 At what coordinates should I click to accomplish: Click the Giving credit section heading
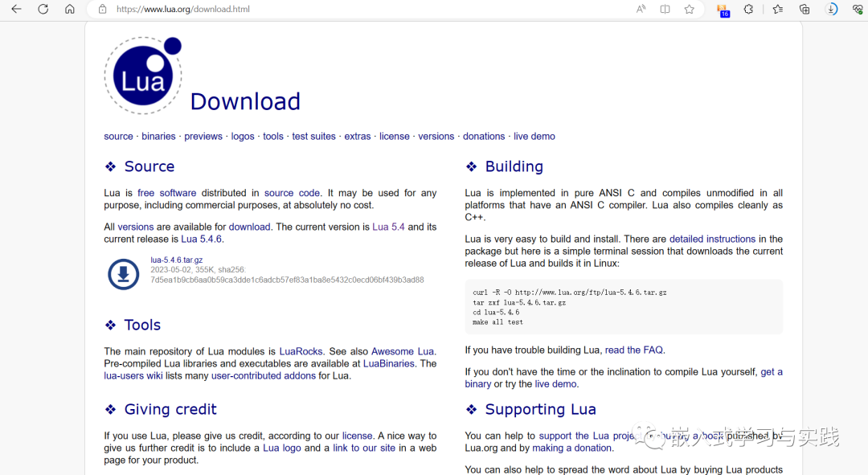click(170, 409)
